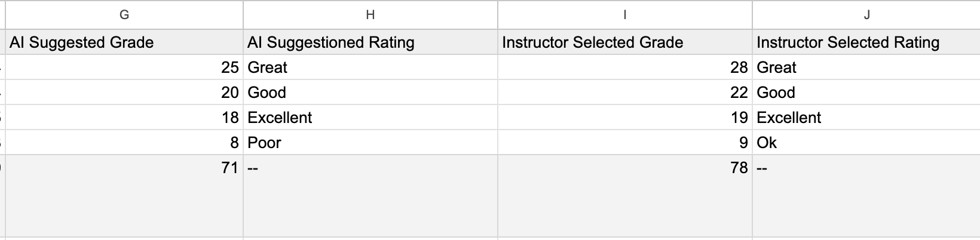Click the AI Suggested Grade header cell
Screen dimensions: 980x240
[124, 42]
